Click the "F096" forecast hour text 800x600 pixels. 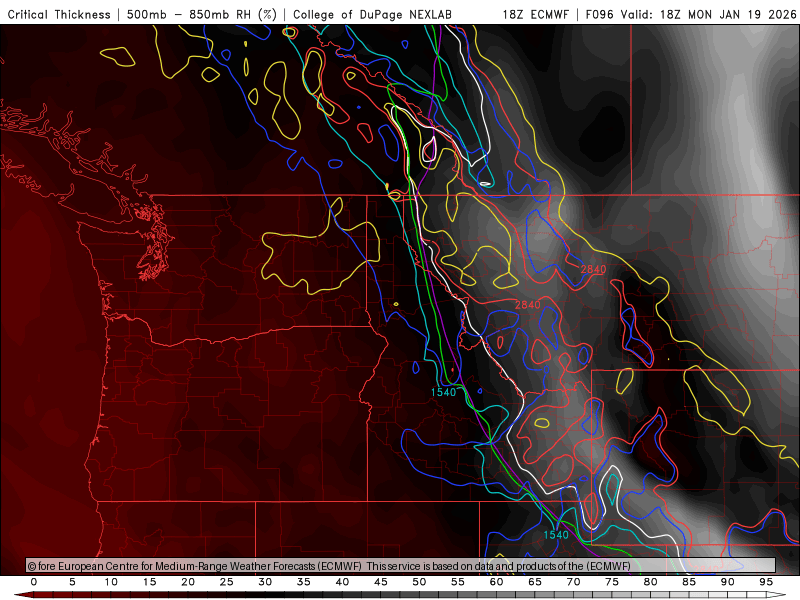(x=599, y=14)
